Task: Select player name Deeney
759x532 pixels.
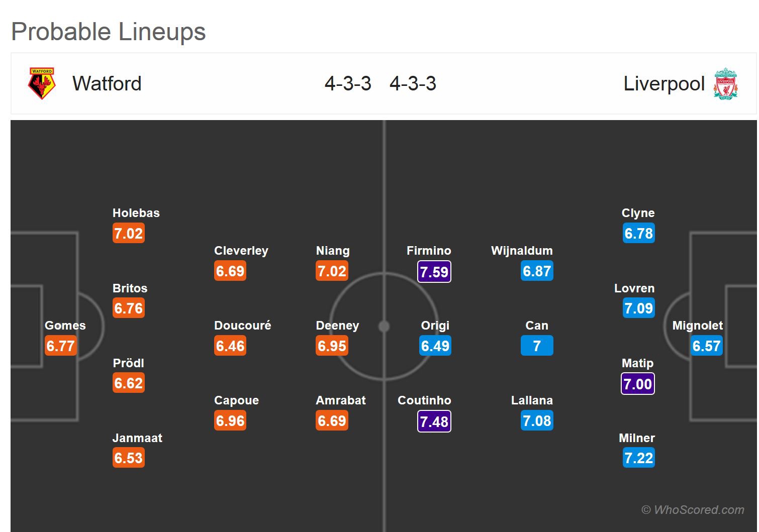Action: coord(337,326)
